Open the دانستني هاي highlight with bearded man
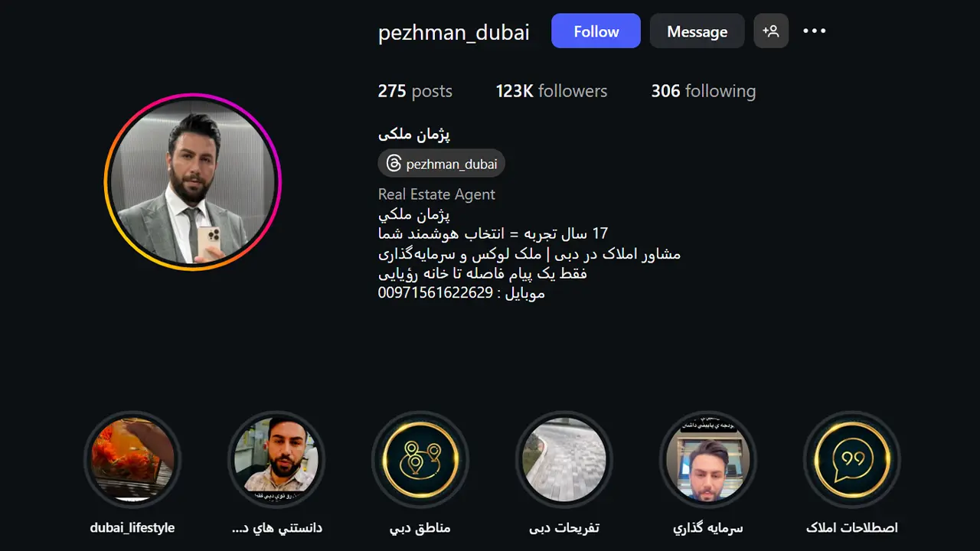 point(276,460)
